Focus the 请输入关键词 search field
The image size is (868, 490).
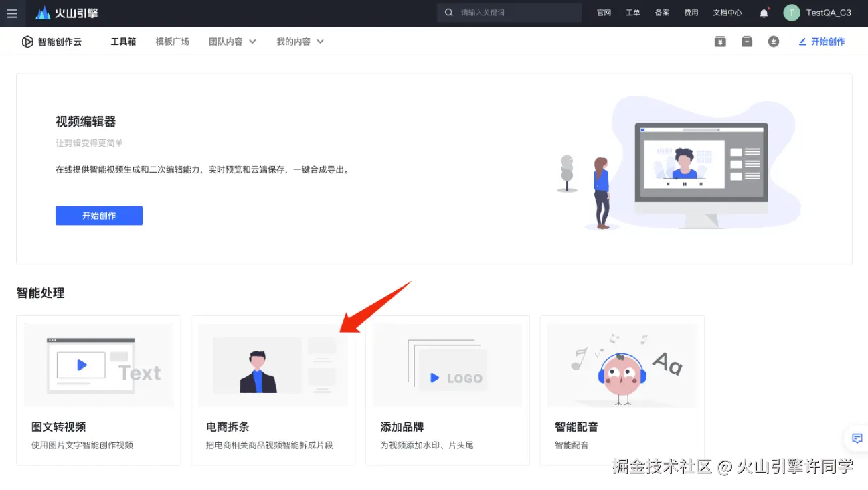(x=509, y=13)
